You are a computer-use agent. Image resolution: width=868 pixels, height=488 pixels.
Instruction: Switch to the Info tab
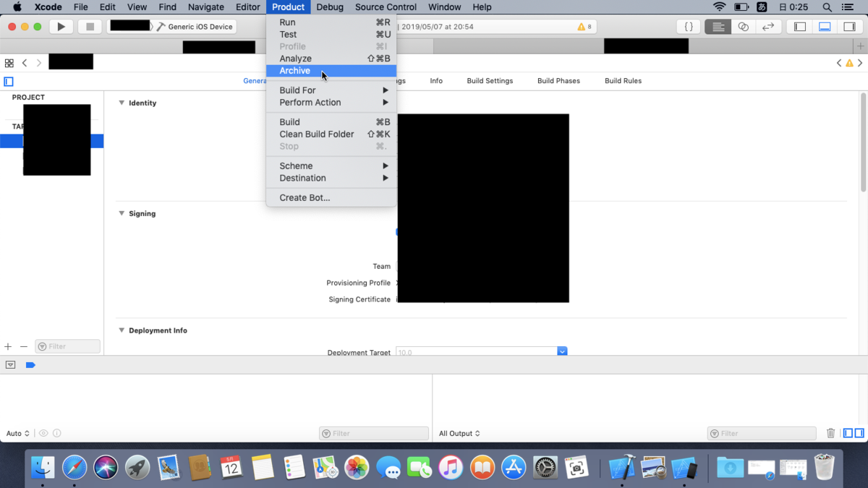(436, 81)
